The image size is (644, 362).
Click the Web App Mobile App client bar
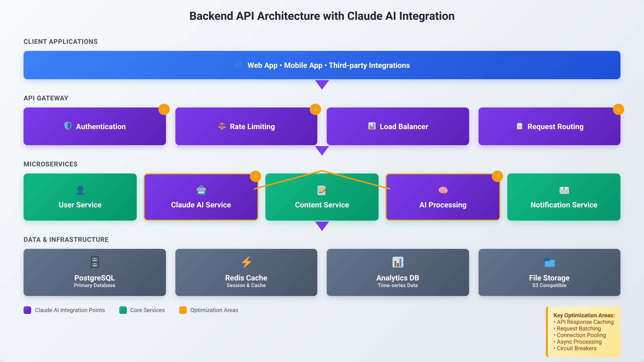pos(322,65)
